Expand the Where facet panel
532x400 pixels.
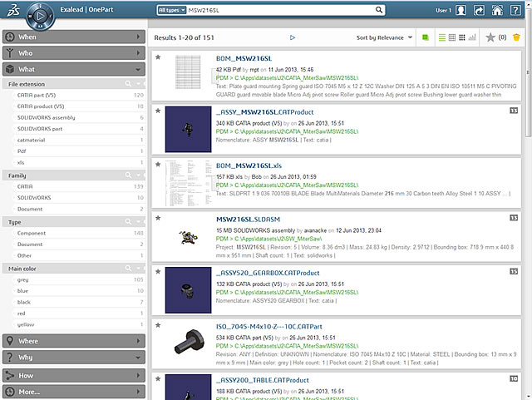[74, 341]
